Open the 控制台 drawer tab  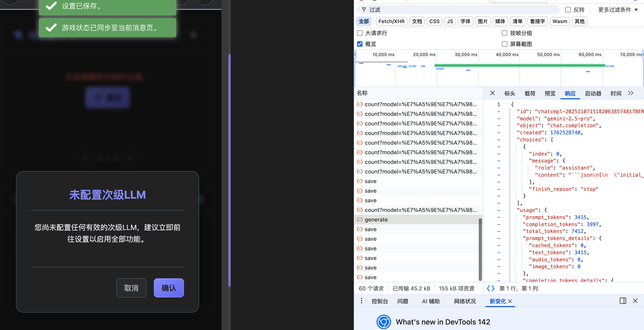[379, 301]
